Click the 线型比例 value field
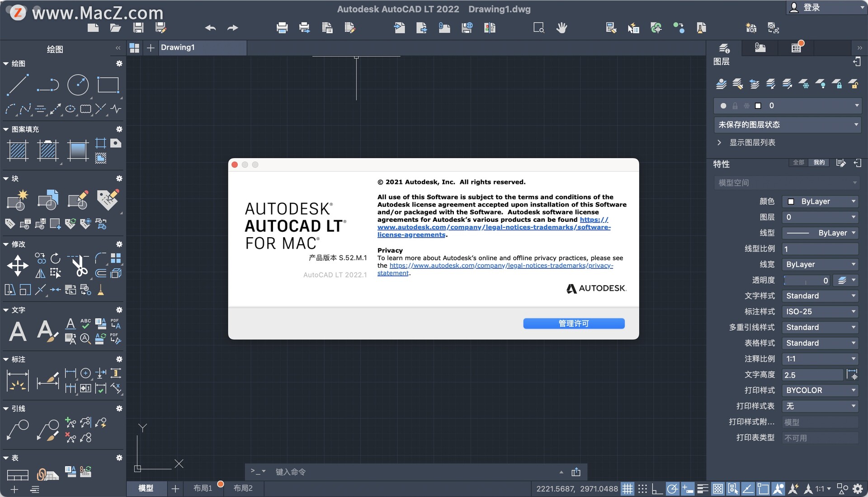The width and height of the screenshot is (868, 497). pos(820,249)
